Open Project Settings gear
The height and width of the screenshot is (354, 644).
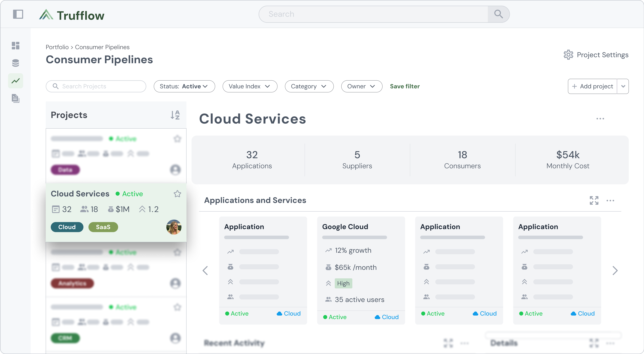(568, 55)
